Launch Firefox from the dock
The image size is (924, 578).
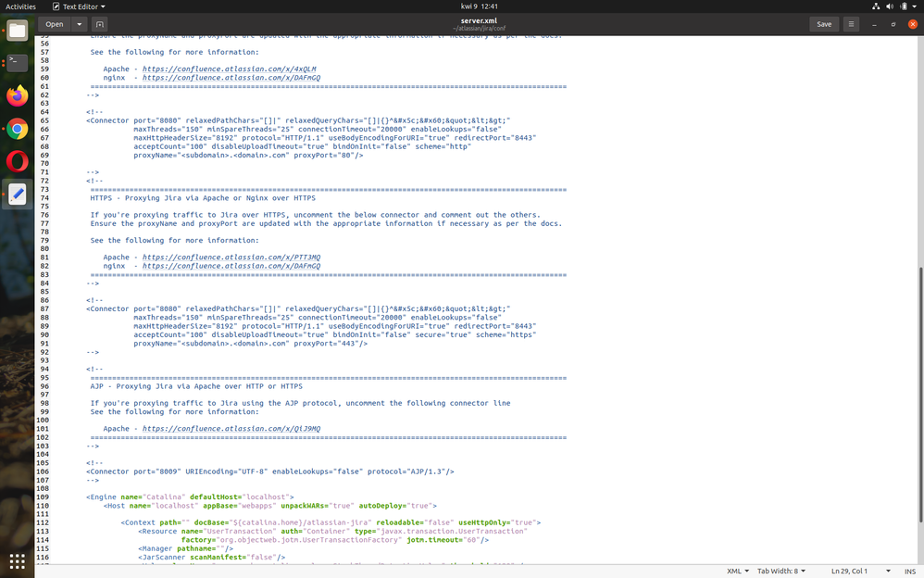pos(17,95)
